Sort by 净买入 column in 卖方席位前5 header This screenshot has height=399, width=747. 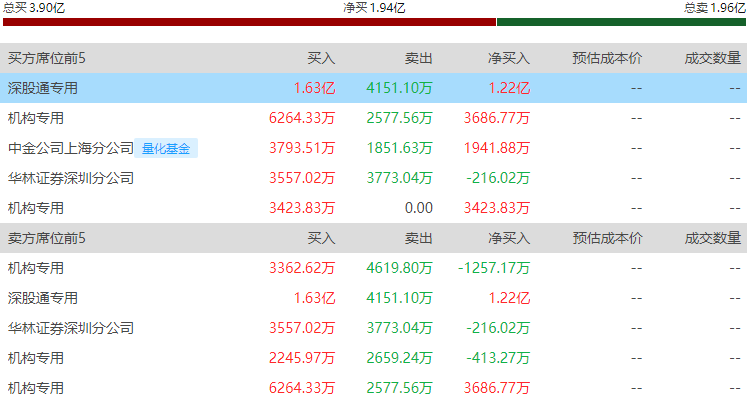pyautogui.click(x=509, y=238)
